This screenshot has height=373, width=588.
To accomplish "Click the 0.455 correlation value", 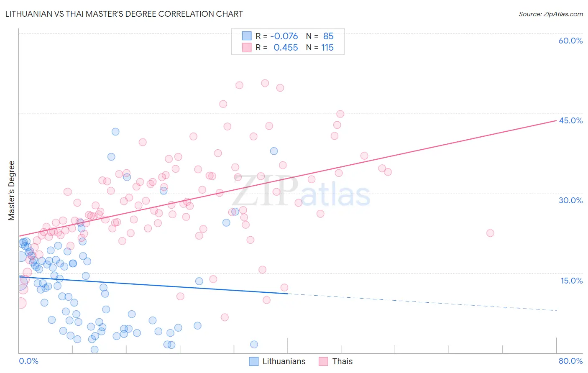I will coord(286,47).
